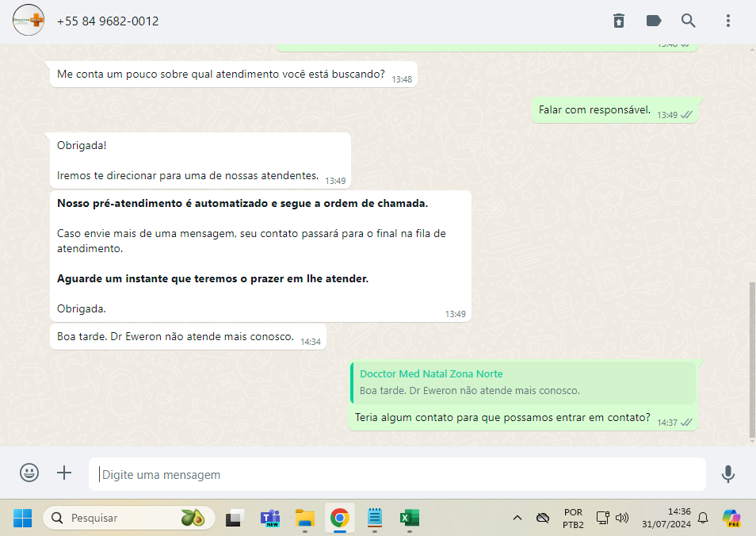Click quoted 'Docctor Med Natal Zona Norte' reply
The width and height of the screenshot is (756, 536).
523,382
